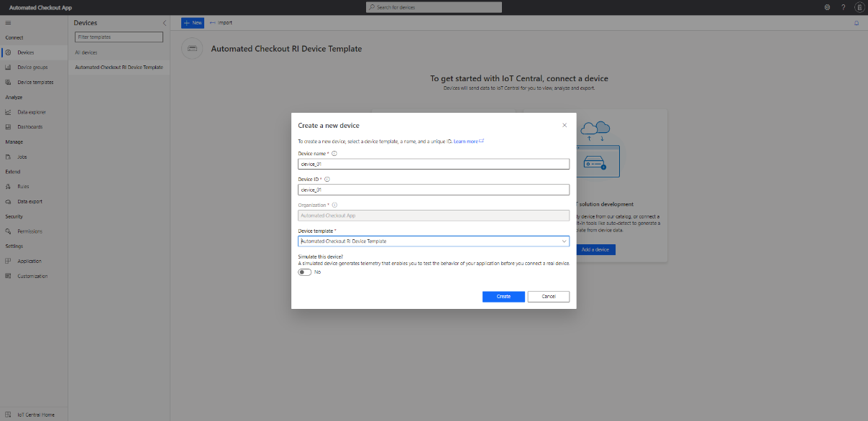Viewport: 868px width, 421px height.
Task: Open Application settings page
Action: point(30,261)
